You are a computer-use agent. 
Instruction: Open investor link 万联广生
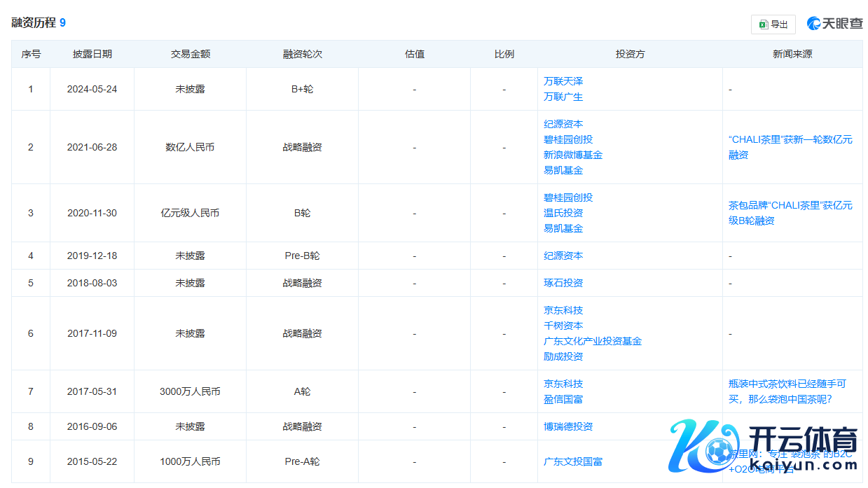point(563,97)
